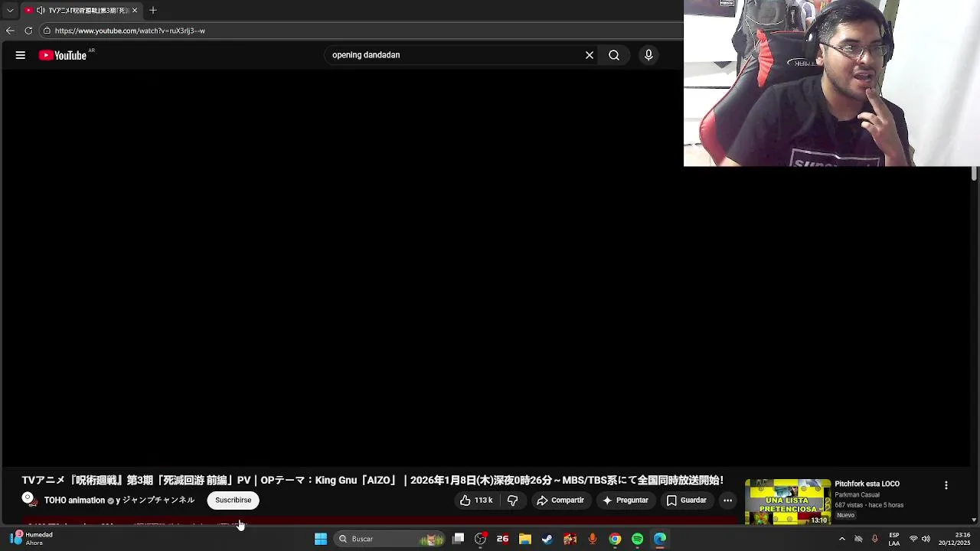Dislike the video

pyautogui.click(x=513, y=500)
